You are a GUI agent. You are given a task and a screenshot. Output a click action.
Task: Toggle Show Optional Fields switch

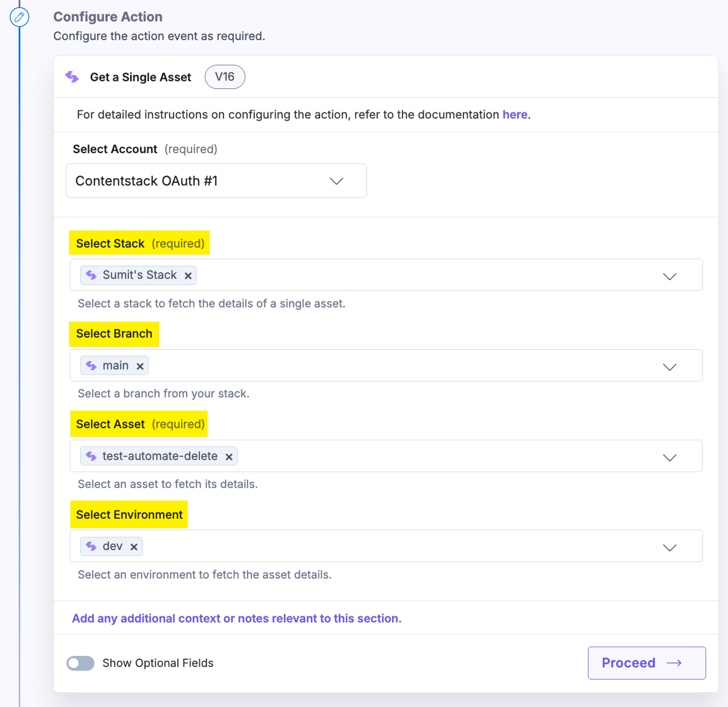tap(80, 663)
